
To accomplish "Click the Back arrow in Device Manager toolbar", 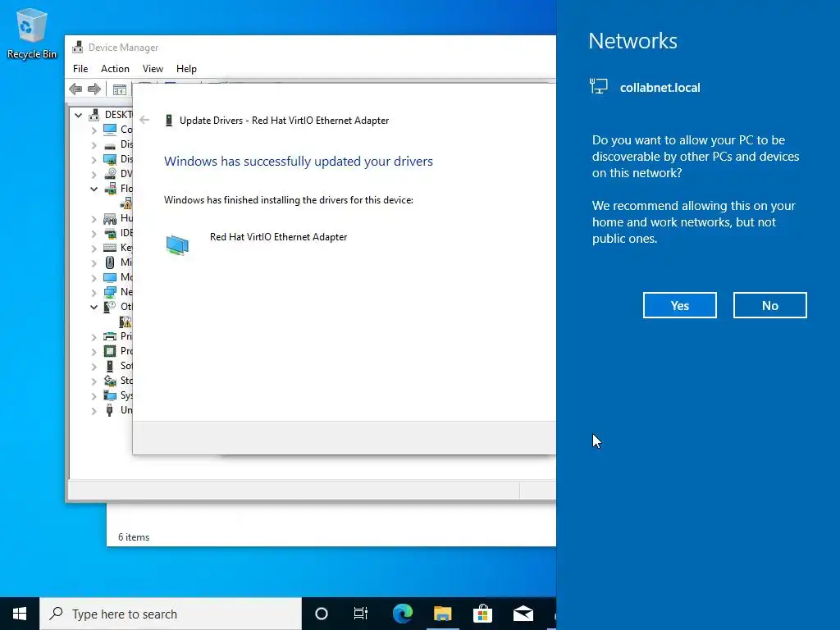I will point(75,89).
